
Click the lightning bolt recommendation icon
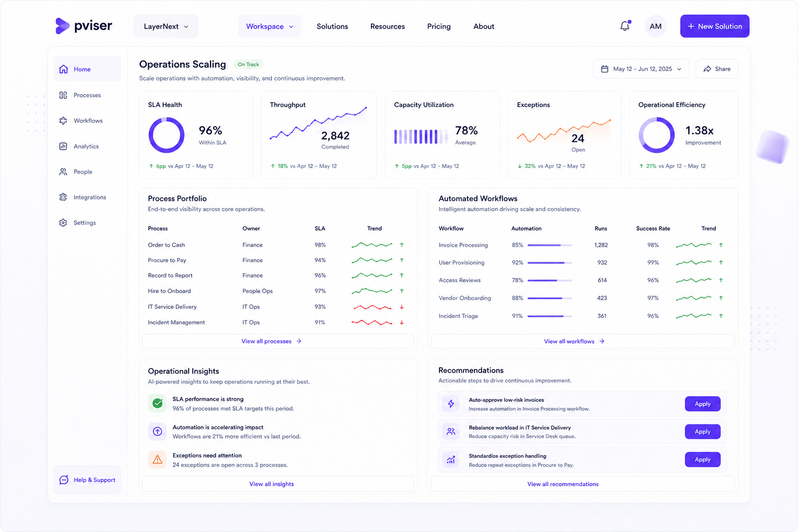click(x=450, y=404)
